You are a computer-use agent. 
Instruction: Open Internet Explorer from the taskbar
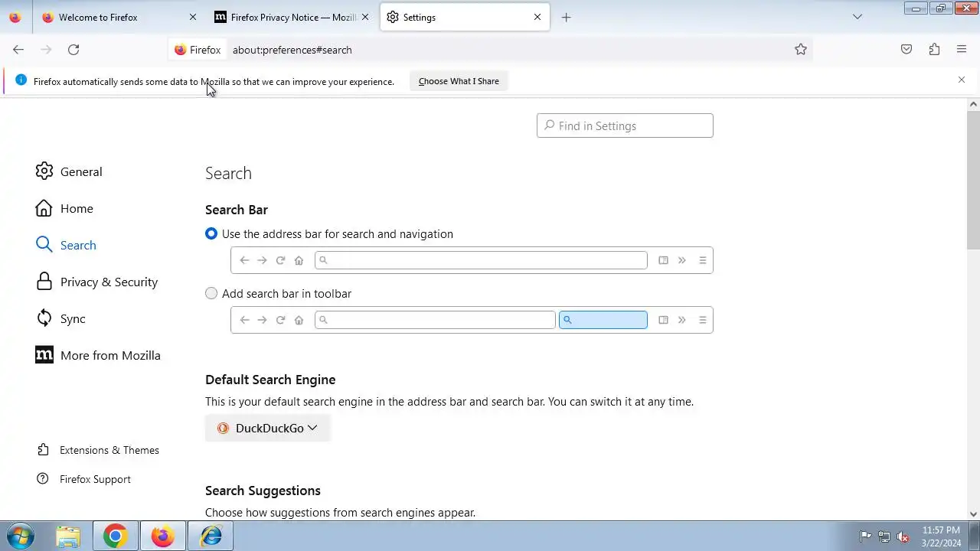tap(211, 536)
